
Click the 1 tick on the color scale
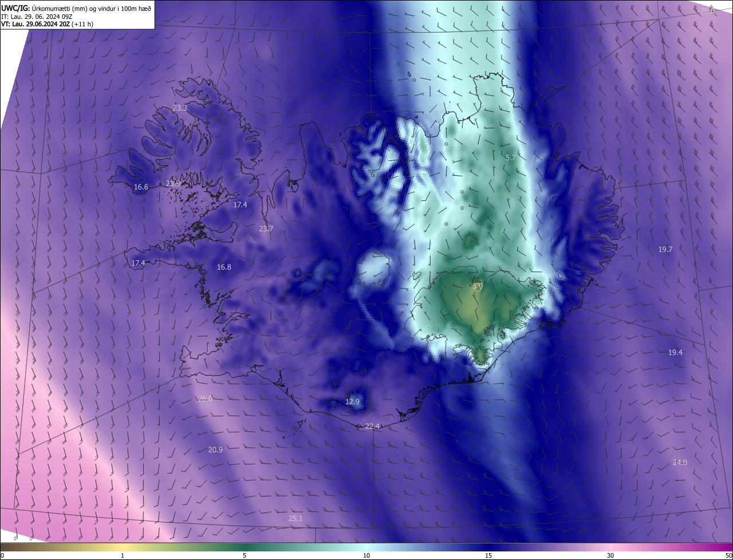[x=123, y=555]
